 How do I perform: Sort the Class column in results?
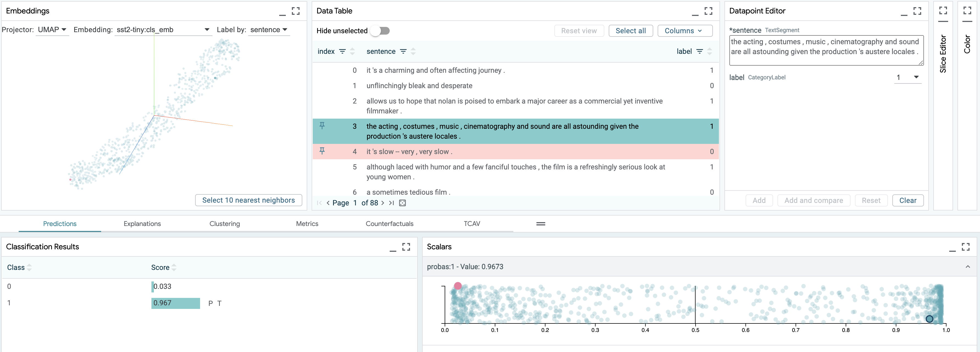click(x=29, y=267)
